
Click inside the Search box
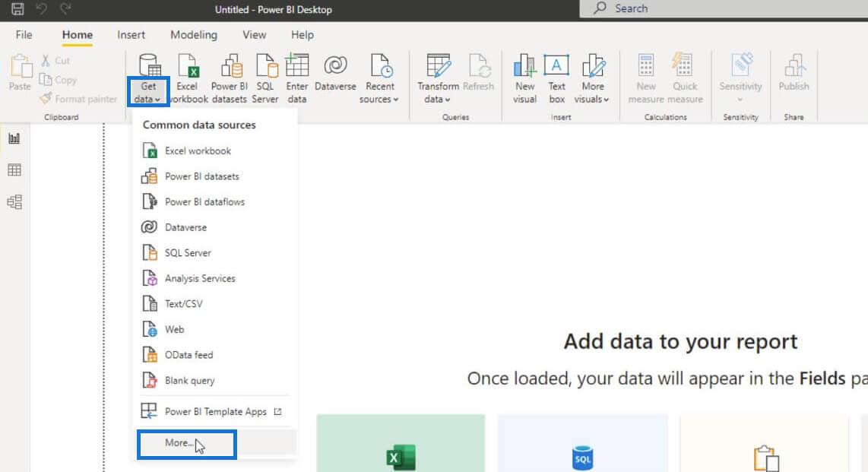coord(724,8)
